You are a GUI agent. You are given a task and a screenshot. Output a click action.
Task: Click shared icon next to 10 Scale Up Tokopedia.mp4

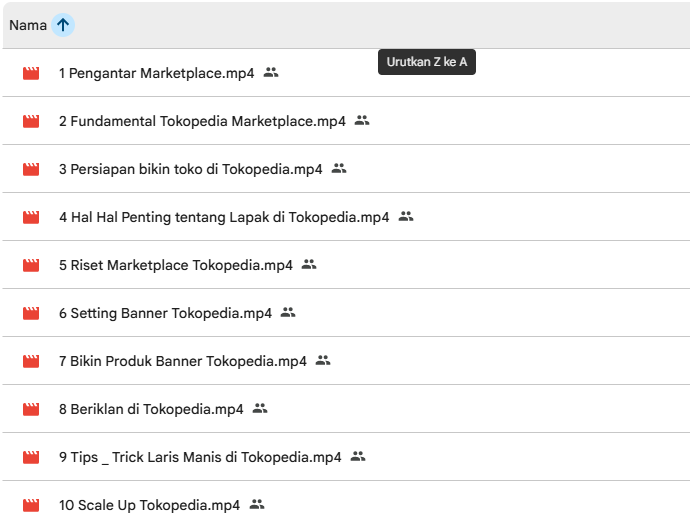coord(257,504)
